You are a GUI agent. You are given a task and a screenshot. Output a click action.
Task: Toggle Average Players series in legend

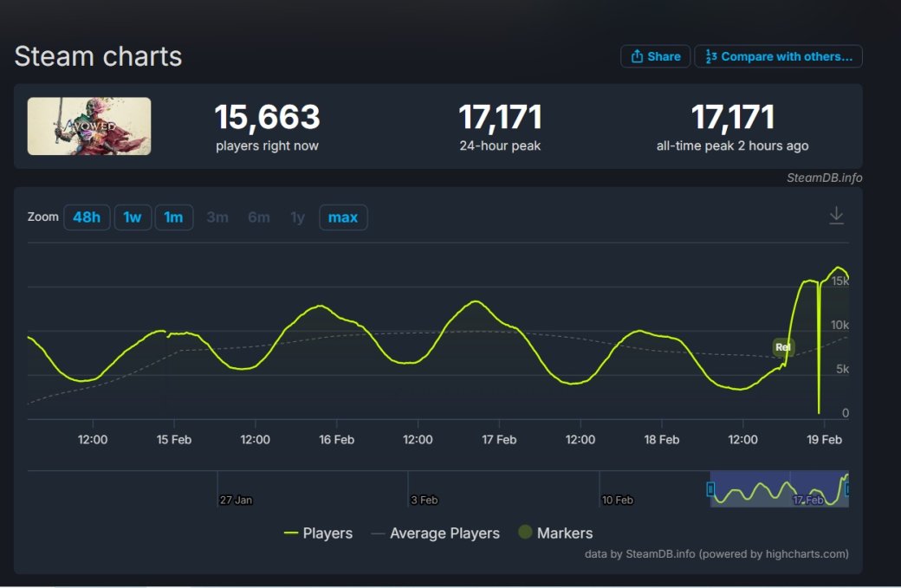point(436,533)
